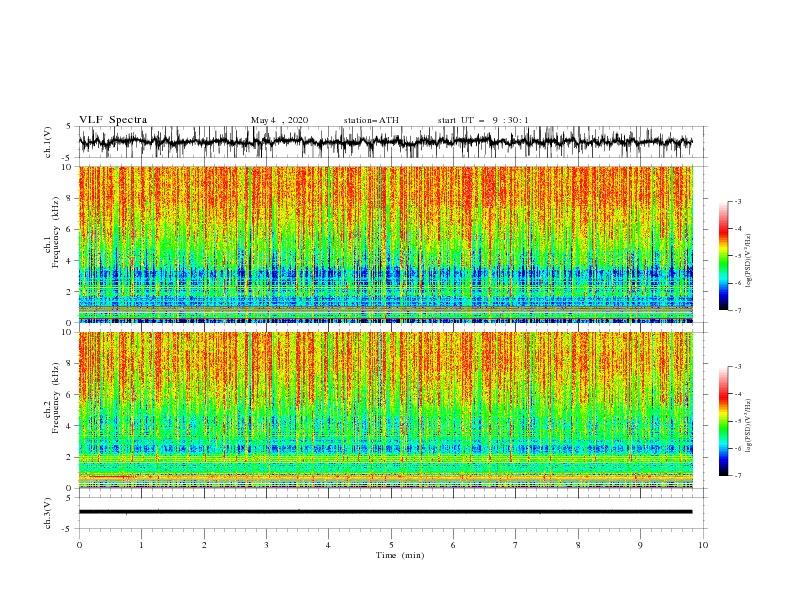Click the ch.1 voltage waveform trace
Image resolution: width=792 pixels, height=612 pixels.
385,142
